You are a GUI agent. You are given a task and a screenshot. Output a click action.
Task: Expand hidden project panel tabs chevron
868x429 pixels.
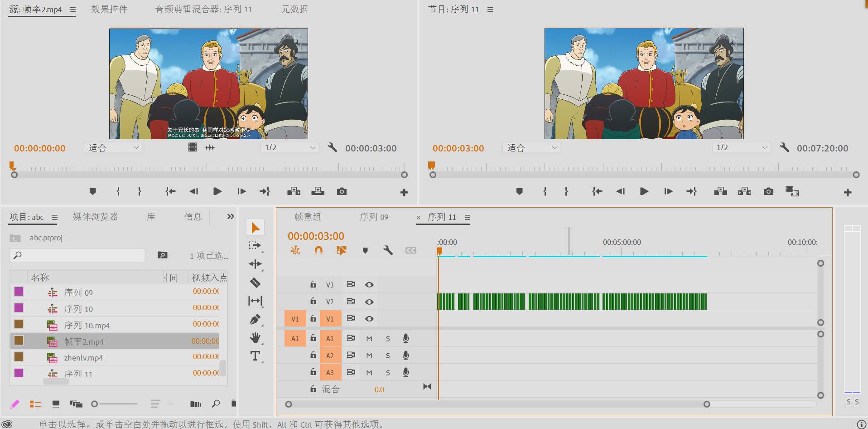pos(231,217)
